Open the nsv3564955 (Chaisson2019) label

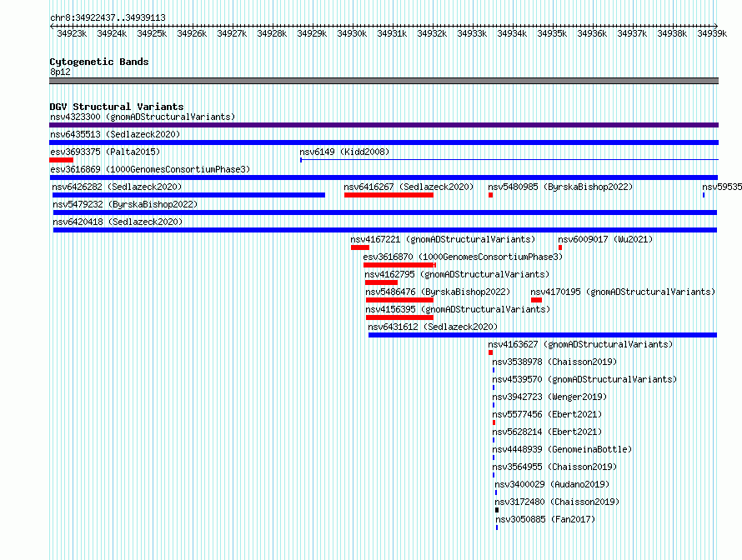pos(554,467)
